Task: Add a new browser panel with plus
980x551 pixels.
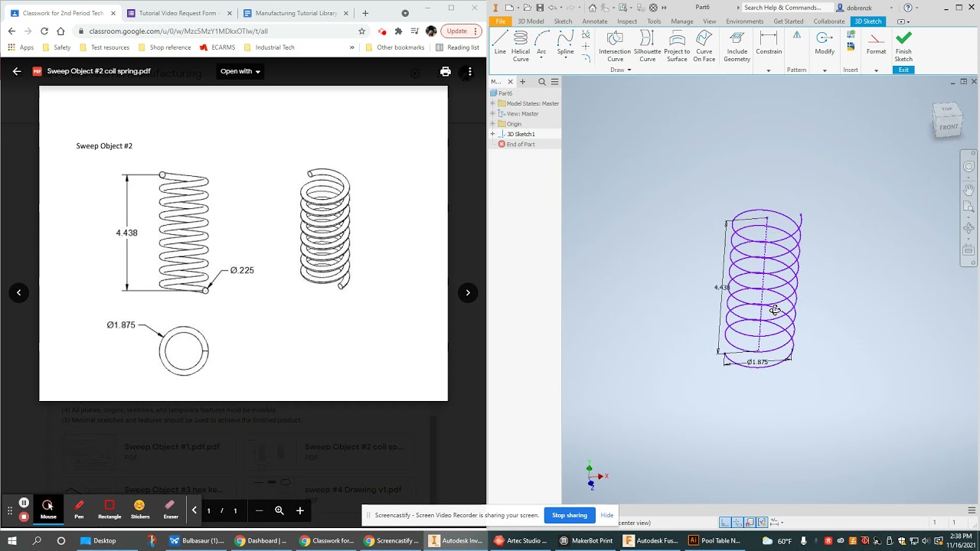Action: 523,82
